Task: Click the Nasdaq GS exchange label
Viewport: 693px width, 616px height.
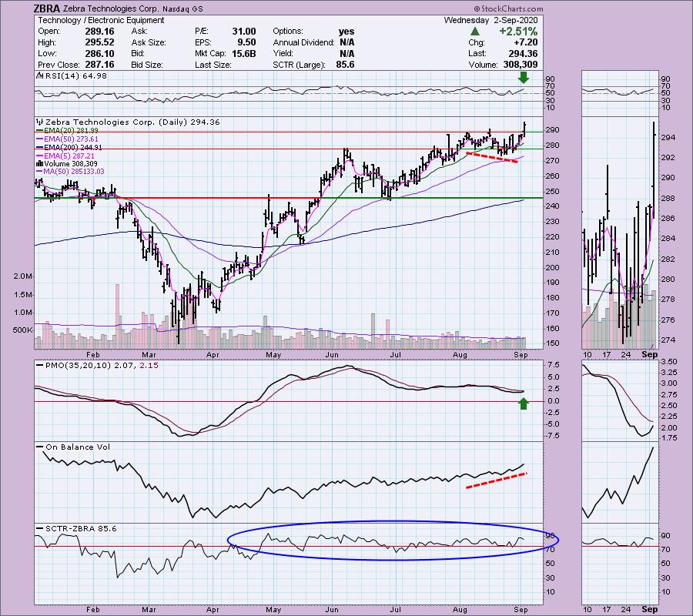Action: coord(182,8)
